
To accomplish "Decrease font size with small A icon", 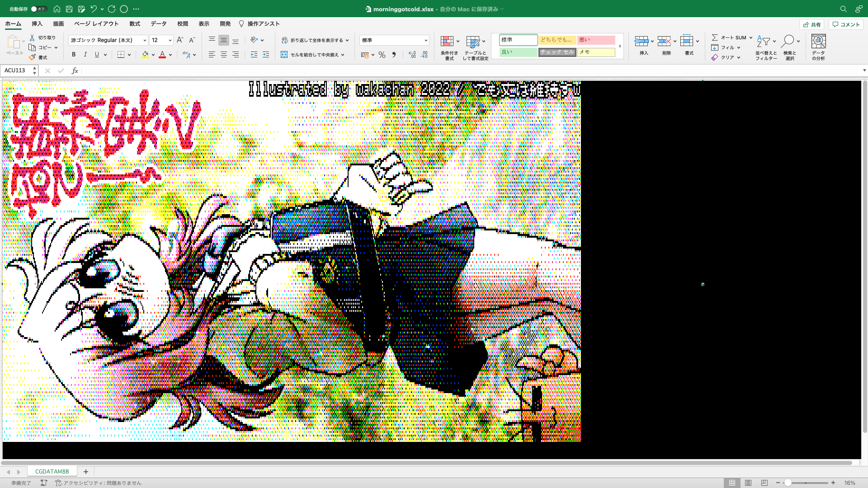I will tap(192, 40).
